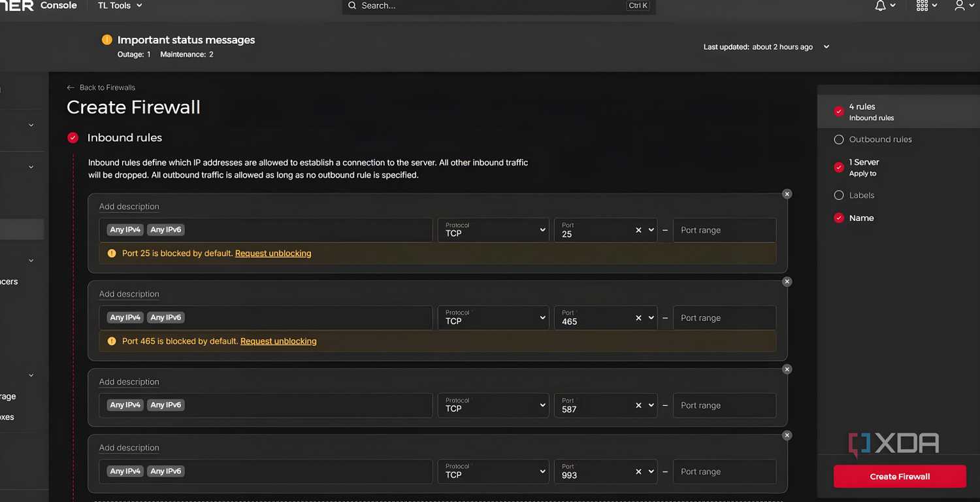Viewport: 980px width, 502px height.
Task: Remove the port 993 inbound rule
Action: coord(787,435)
